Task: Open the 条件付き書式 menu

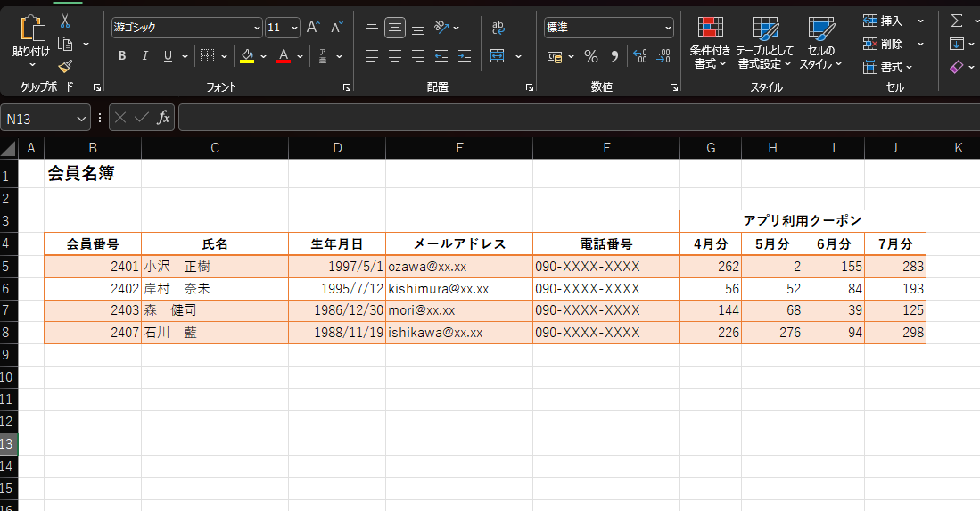Action: point(710,43)
